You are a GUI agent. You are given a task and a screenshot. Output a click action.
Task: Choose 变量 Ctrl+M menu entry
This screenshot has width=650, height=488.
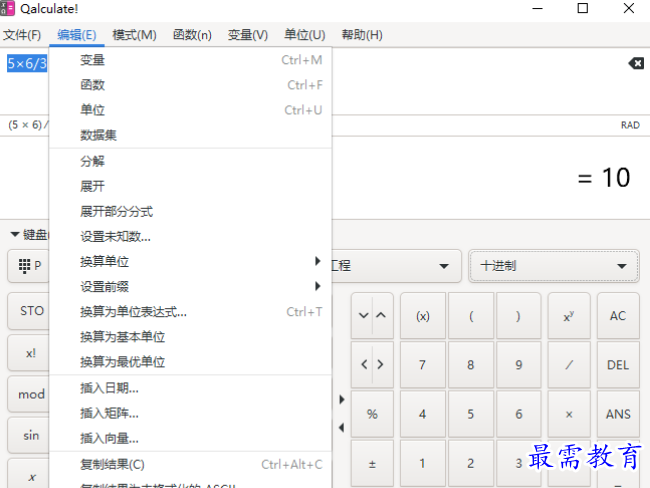[x=191, y=60]
